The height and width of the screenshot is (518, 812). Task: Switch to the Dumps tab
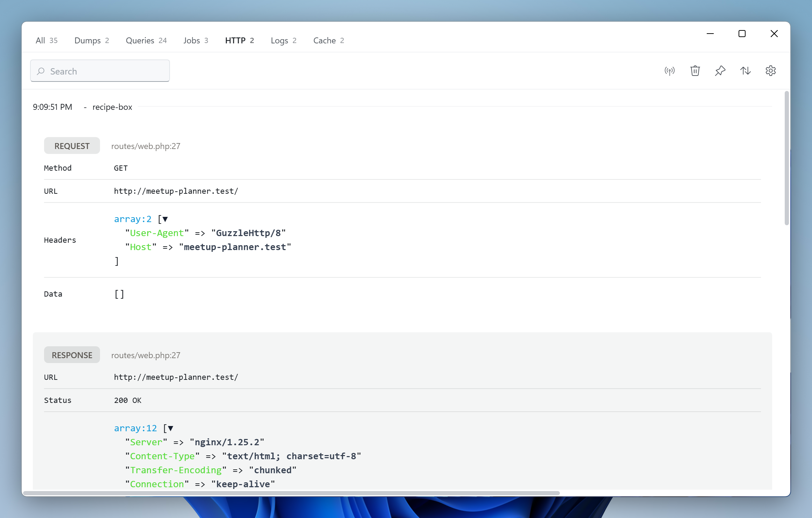(92, 41)
